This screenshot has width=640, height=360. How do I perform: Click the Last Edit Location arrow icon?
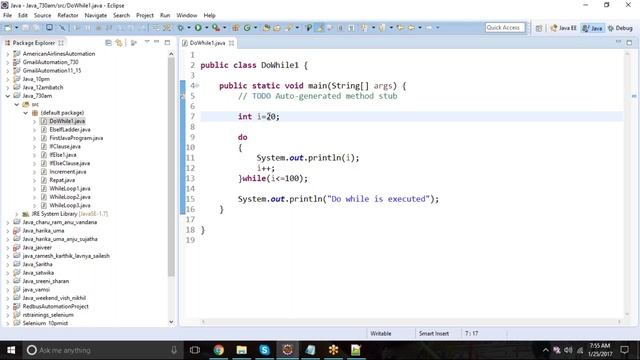400,28
